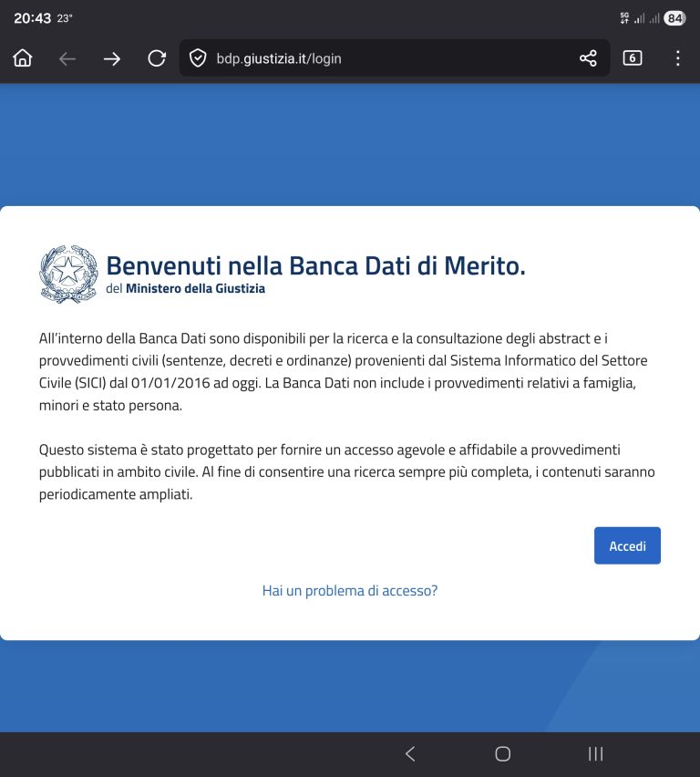Click the Italian Republic emblem logo

point(68,274)
